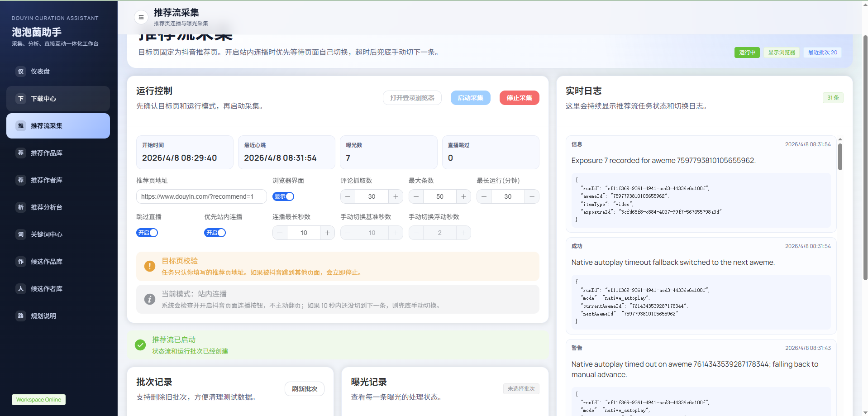
Task: Toggle the 浏览器界面 显示 switch
Action: 283,196
